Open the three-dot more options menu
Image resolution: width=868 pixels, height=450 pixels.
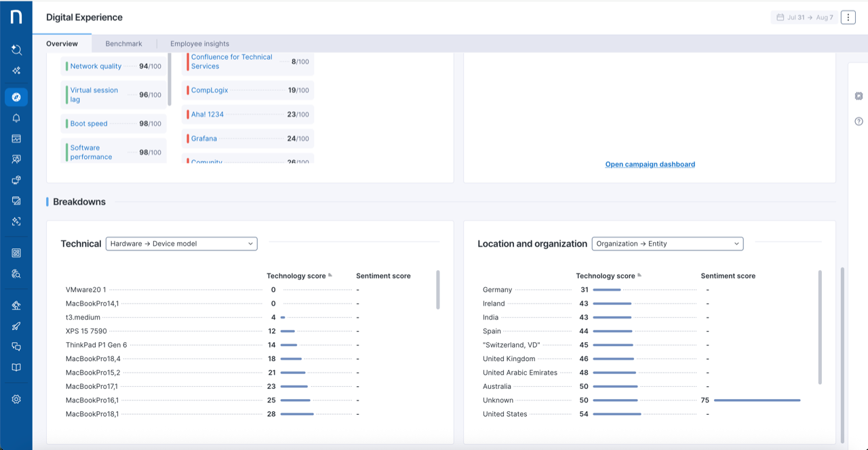coord(848,18)
